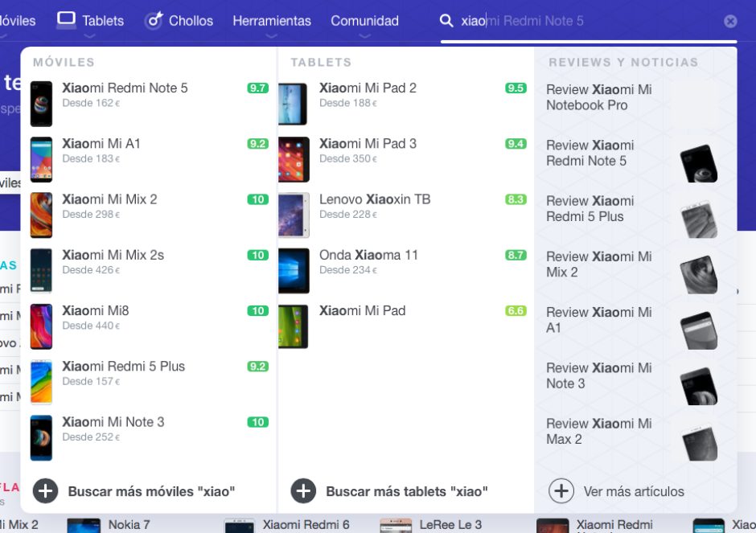Open the Tablets menu
The width and height of the screenshot is (756, 533).
pyautogui.click(x=103, y=21)
